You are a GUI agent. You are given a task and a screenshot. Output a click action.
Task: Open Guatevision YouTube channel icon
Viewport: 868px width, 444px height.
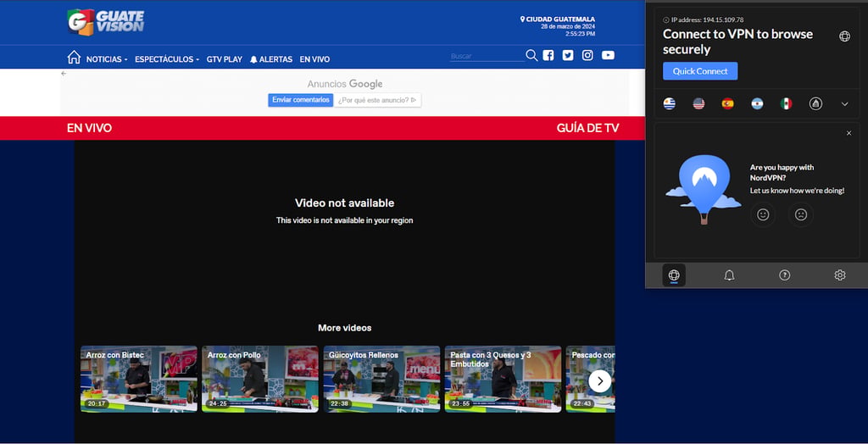608,55
